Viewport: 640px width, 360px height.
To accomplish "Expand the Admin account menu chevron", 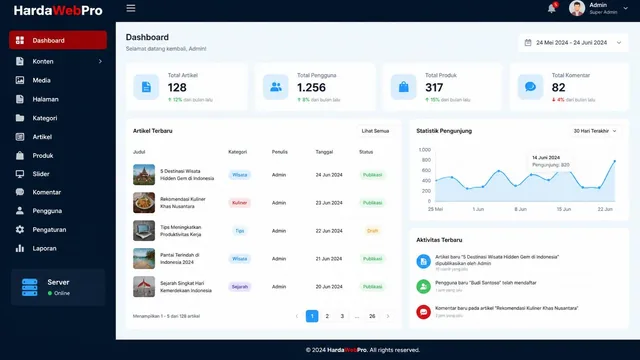I will 625,8.
